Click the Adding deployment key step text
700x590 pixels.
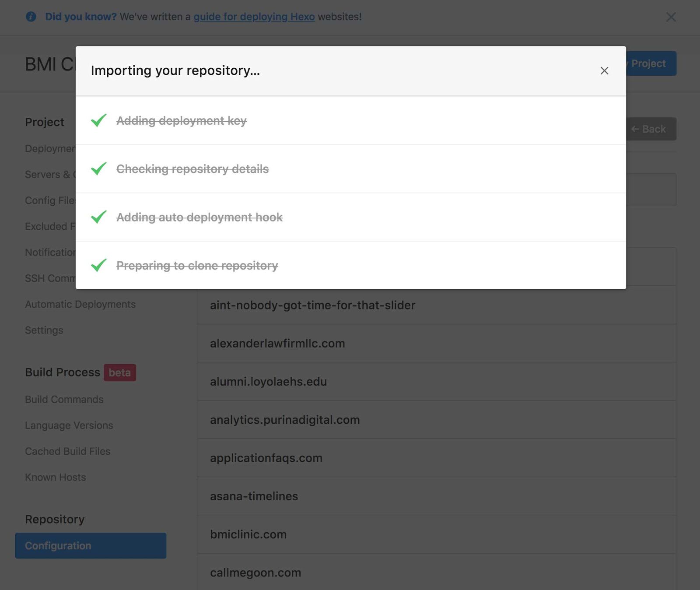182,120
